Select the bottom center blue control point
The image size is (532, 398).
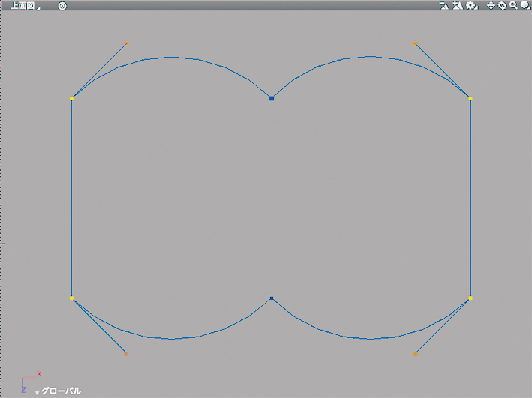pos(272,298)
